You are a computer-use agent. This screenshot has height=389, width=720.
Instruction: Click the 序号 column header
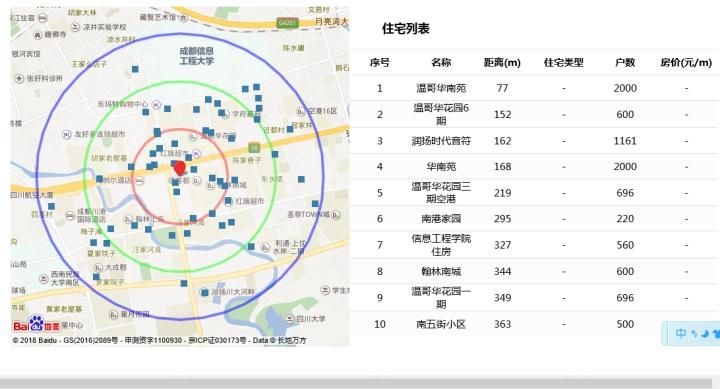pyautogui.click(x=380, y=62)
